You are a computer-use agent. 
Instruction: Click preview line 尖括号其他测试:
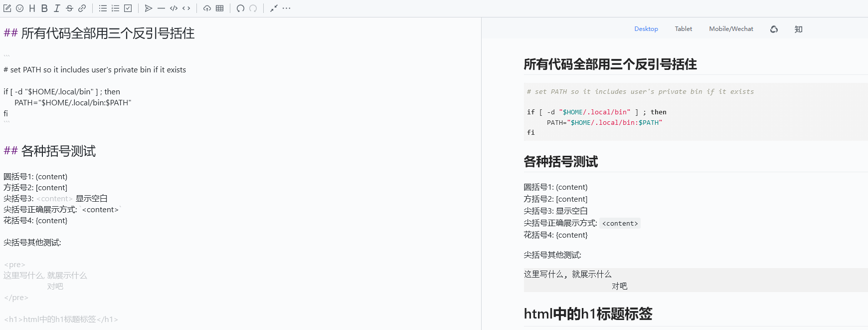click(x=552, y=255)
